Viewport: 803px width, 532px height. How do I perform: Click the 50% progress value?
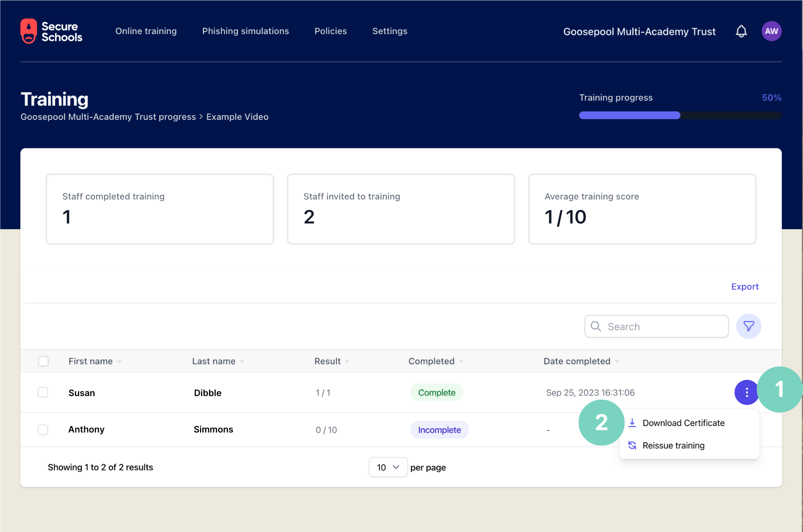(771, 98)
